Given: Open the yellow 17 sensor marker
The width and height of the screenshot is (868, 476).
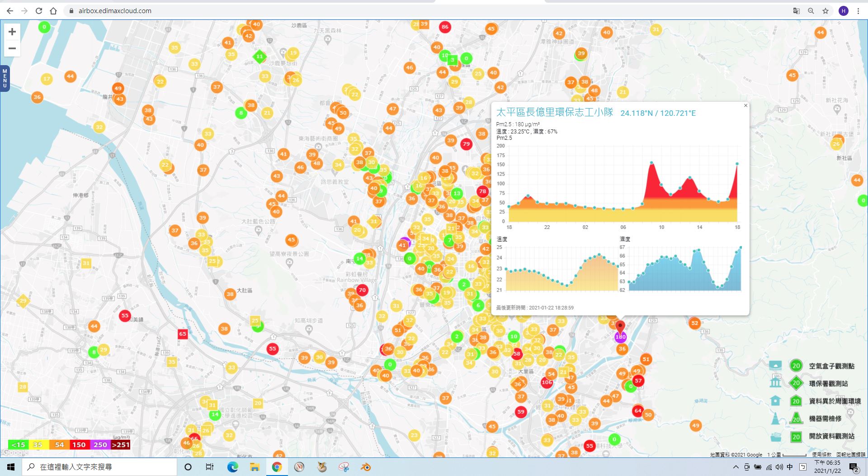Looking at the screenshot, I should pos(47,79).
